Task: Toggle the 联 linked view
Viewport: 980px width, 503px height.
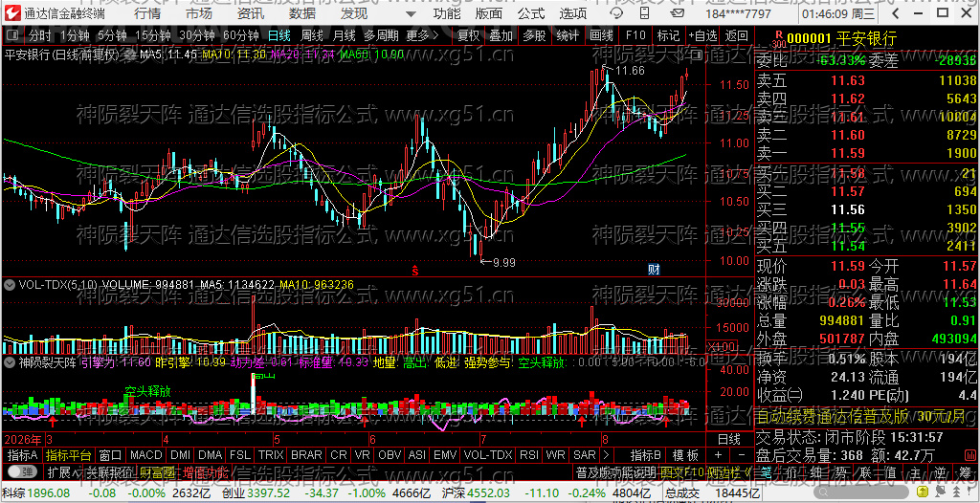Action: pyautogui.click(x=864, y=471)
